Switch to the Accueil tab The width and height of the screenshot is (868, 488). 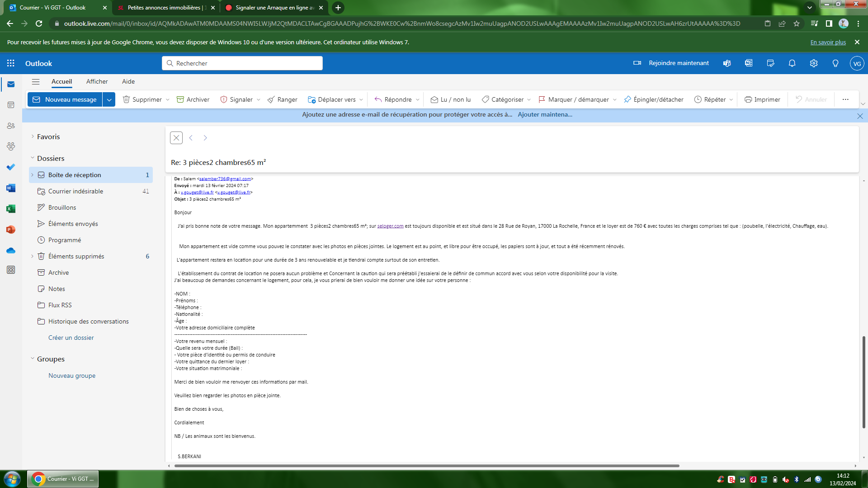61,81
